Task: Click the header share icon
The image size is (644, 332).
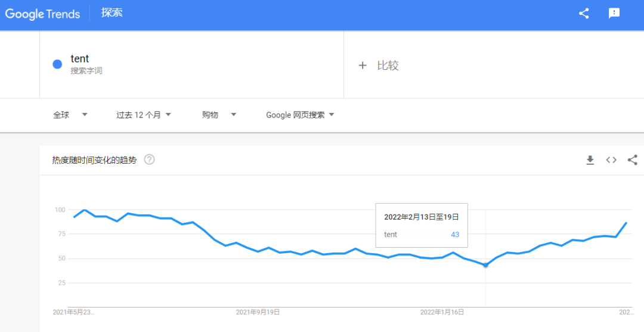Action: tap(584, 13)
